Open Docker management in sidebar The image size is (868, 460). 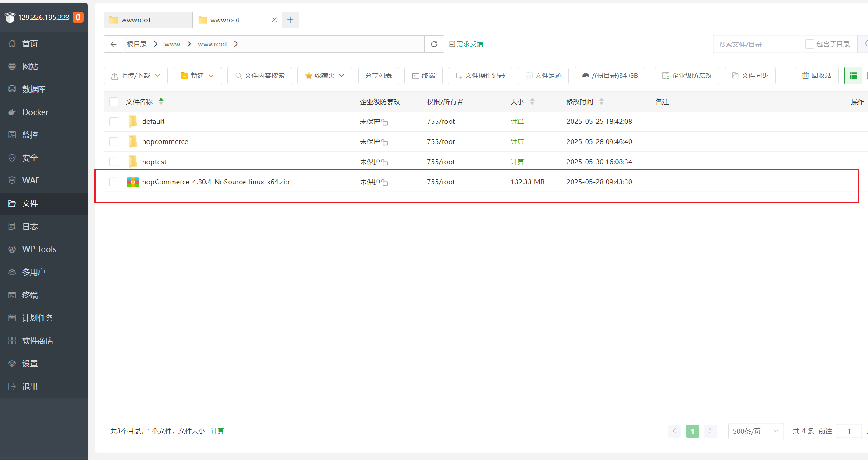(x=44, y=112)
